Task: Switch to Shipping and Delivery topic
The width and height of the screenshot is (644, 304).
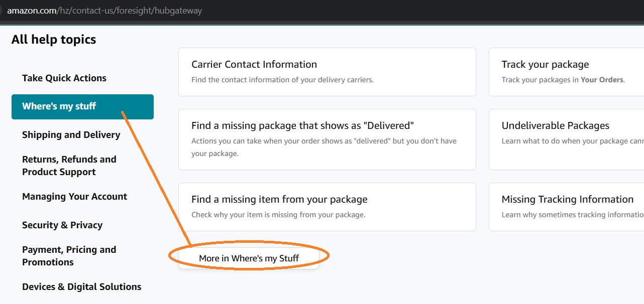Action: [x=71, y=135]
